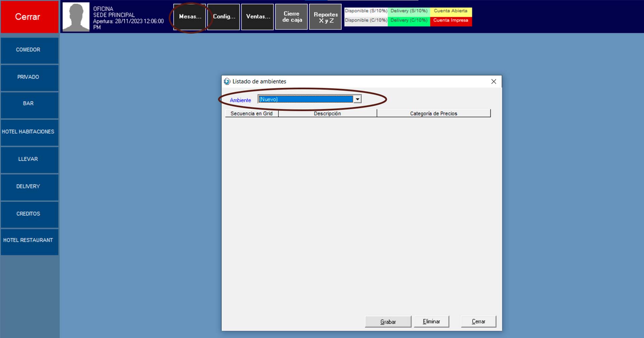Select the BAR area
644x338 pixels.
tap(29, 104)
